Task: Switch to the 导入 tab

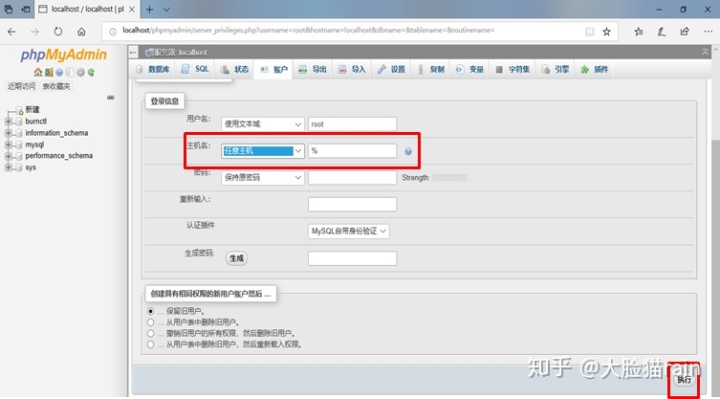Action: coord(352,69)
